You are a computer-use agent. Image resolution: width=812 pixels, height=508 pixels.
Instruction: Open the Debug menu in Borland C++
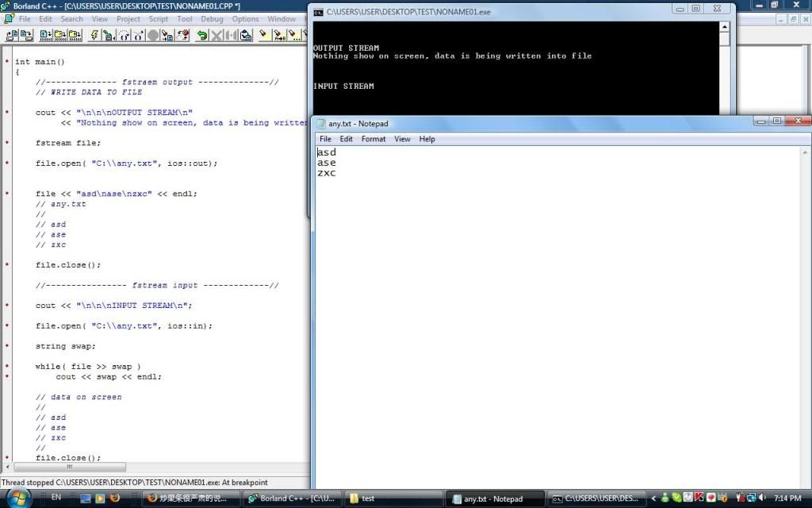click(212, 19)
